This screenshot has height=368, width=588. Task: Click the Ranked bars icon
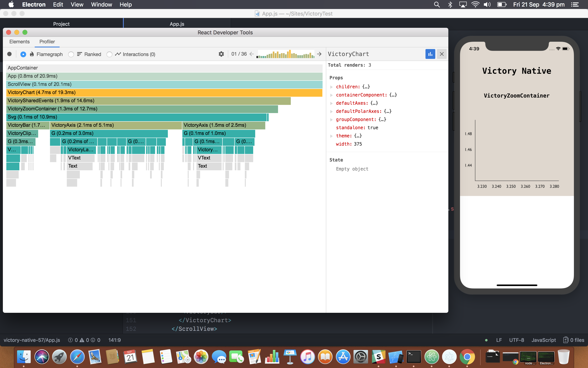pyautogui.click(x=79, y=54)
